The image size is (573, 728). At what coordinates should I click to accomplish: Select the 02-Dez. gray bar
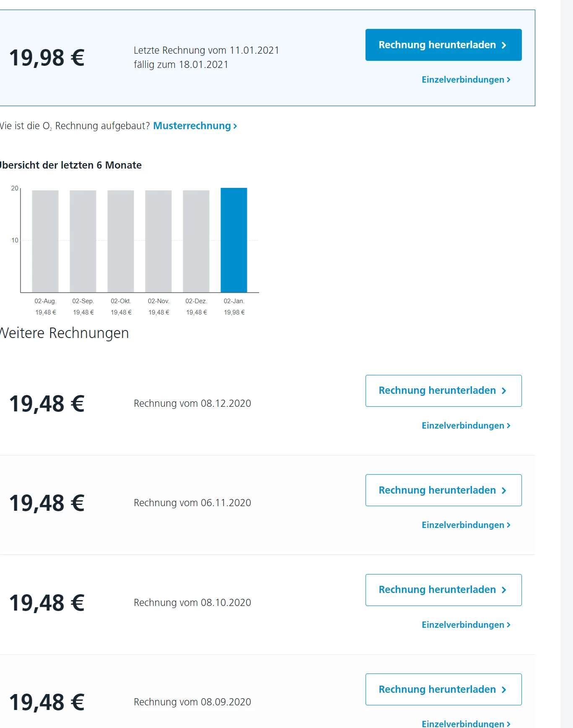(x=196, y=241)
